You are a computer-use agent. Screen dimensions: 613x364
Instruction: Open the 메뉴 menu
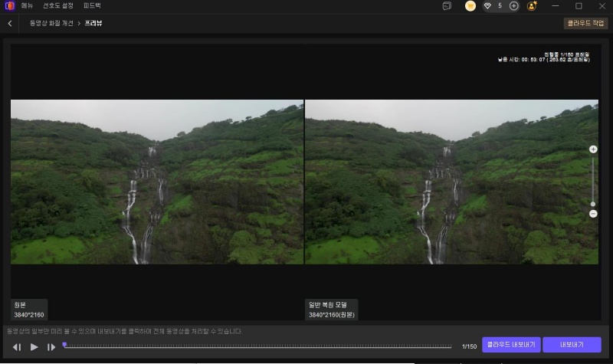27,5
